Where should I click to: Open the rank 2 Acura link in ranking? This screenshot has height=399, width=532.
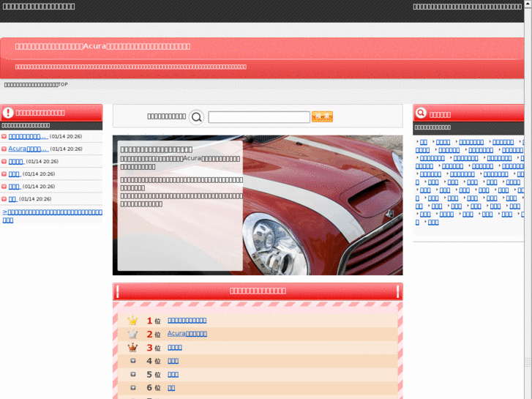click(187, 334)
